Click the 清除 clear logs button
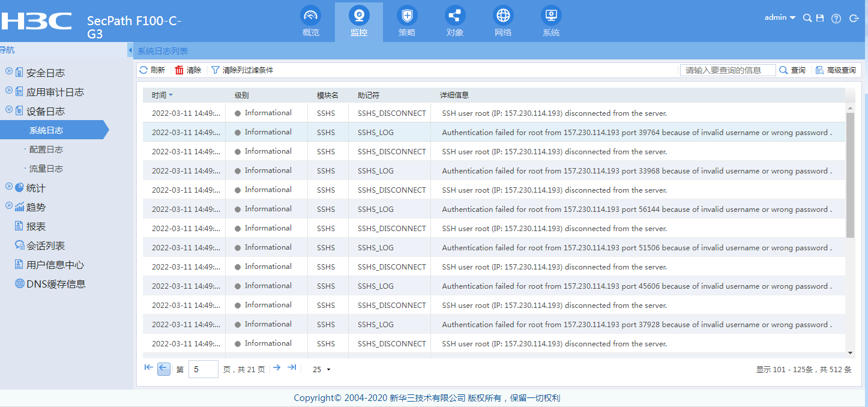 188,70
